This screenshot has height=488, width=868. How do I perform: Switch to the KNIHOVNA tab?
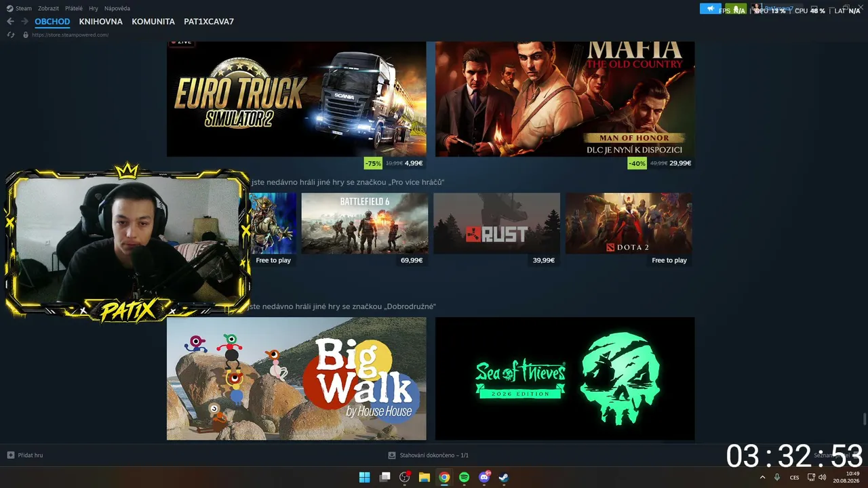[x=100, y=22]
